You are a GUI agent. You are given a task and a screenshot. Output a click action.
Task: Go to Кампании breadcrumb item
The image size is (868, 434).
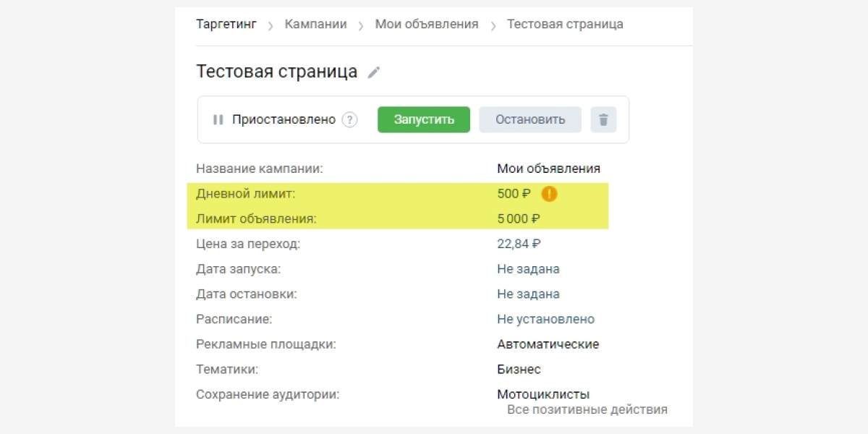315,25
